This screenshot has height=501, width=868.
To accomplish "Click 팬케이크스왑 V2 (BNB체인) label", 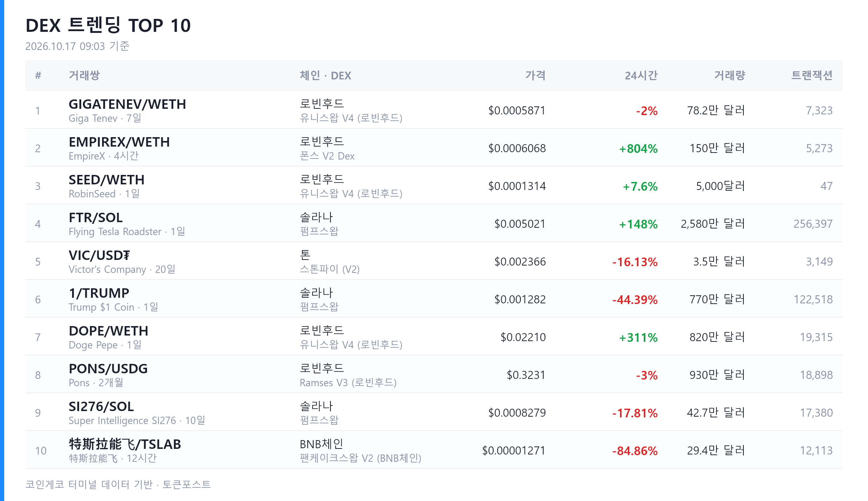I will [360, 458].
